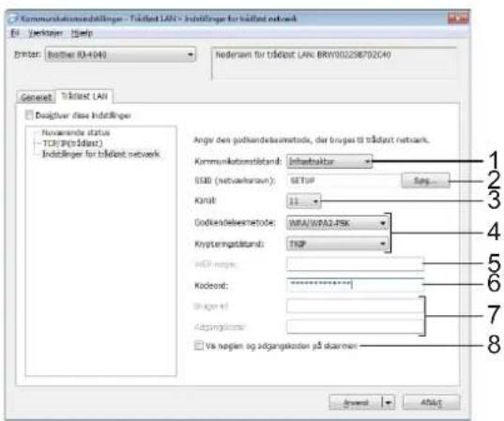
Task: Click the Anvend button
Action: pyautogui.click(x=355, y=402)
